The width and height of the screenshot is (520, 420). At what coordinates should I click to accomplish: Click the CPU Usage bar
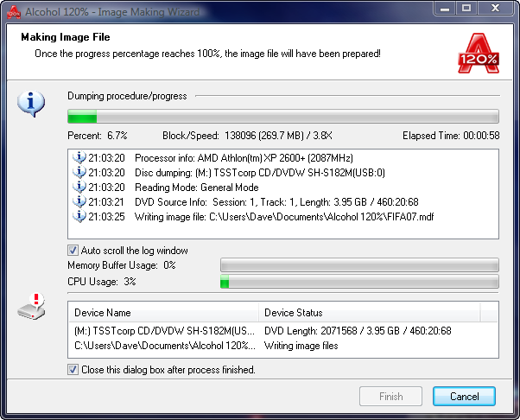coord(359,282)
